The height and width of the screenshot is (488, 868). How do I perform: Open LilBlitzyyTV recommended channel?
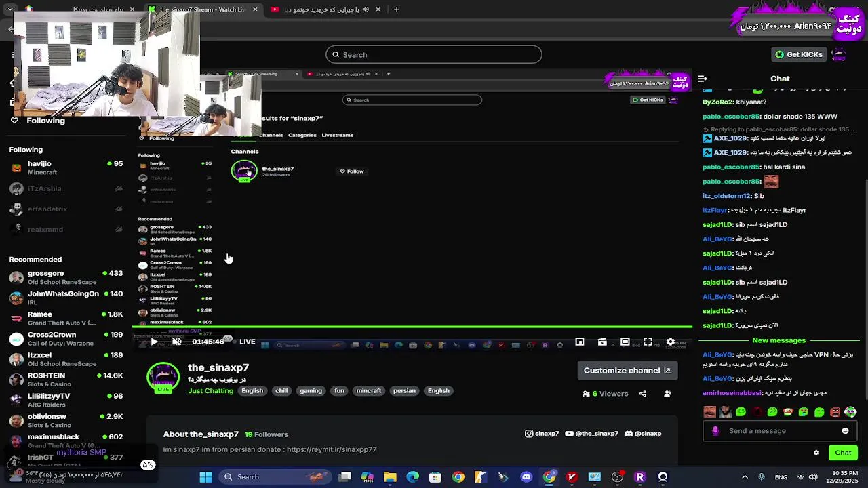66,400
